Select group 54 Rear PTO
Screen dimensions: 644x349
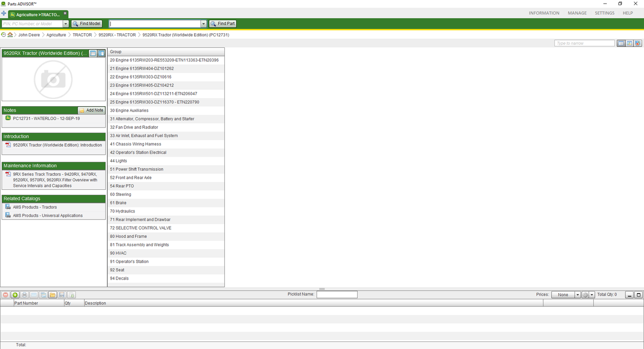pos(166,186)
